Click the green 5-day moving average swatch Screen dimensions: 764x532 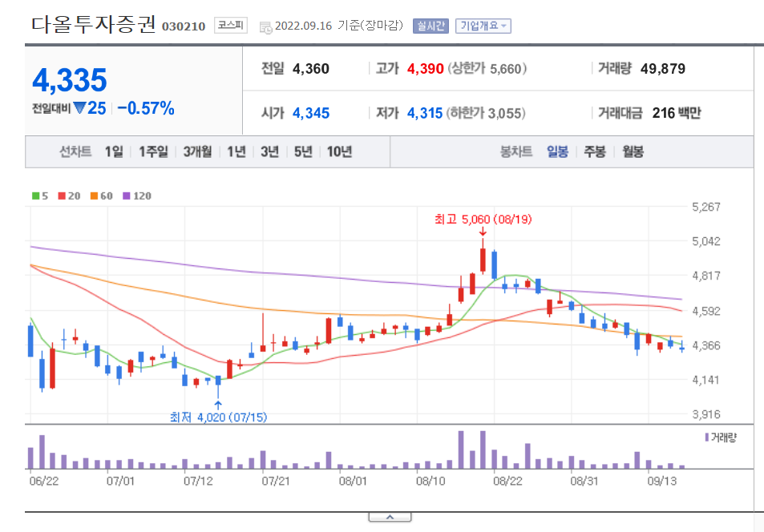[x=35, y=195]
